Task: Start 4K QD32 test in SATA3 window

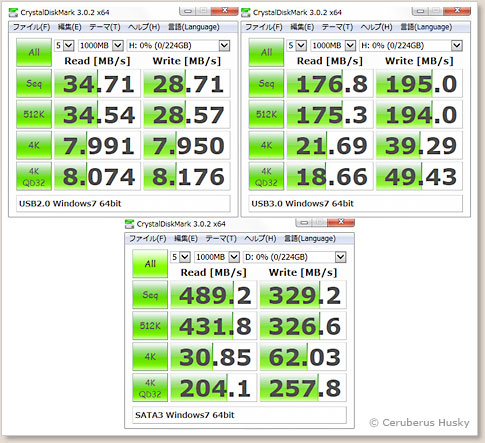Action: [150, 388]
